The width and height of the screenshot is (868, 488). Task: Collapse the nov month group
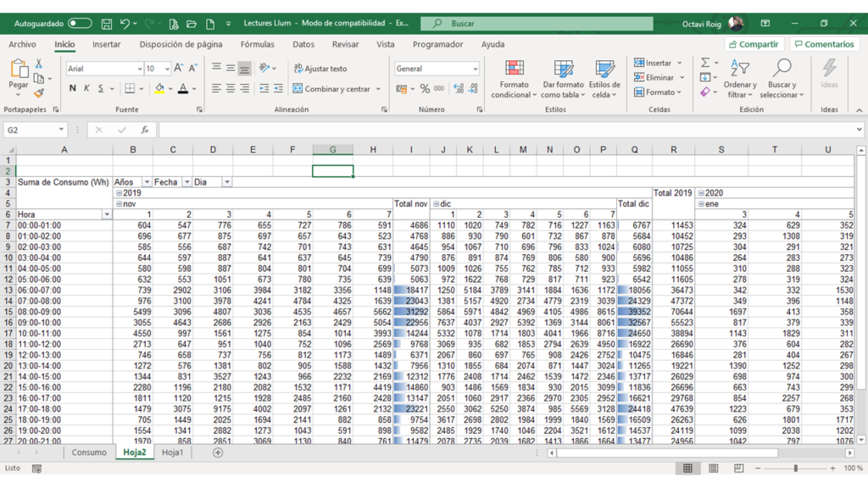(x=119, y=204)
